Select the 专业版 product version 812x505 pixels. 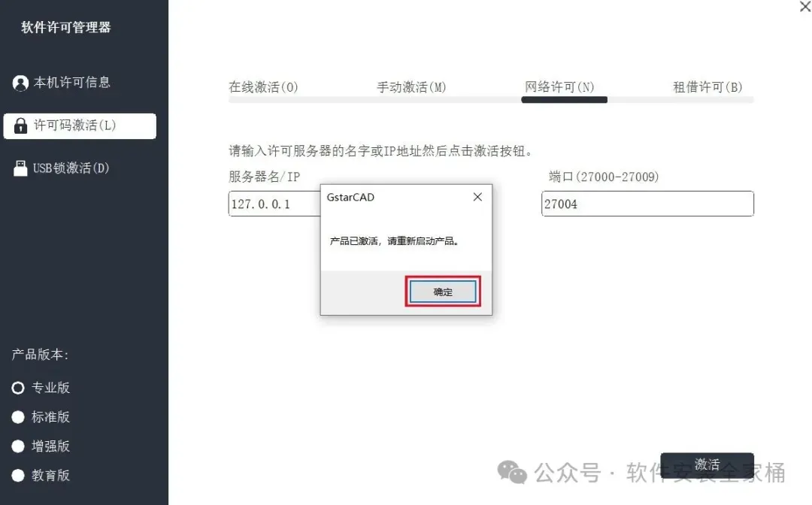(x=18, y=388)
